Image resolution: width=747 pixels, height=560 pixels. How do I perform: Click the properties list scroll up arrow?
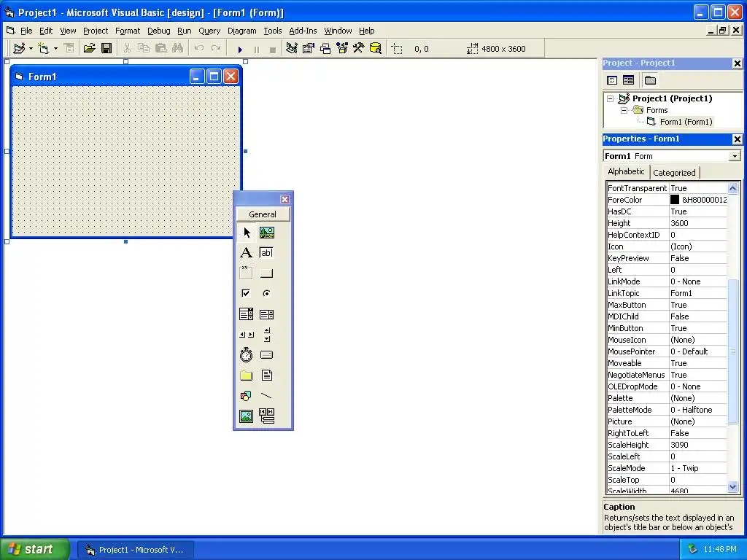(x=732, y=188)
